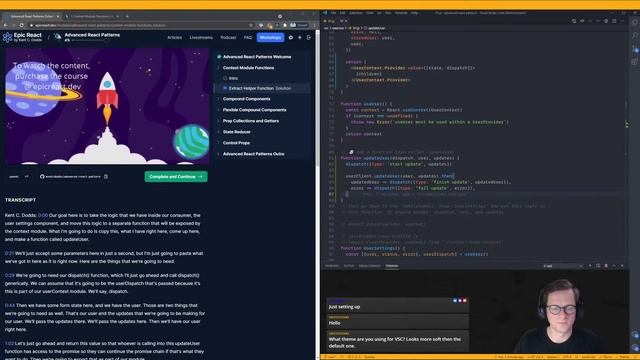Open the VS Code Terminal menu
Screen dimensions: 640x360
(401, 13)
